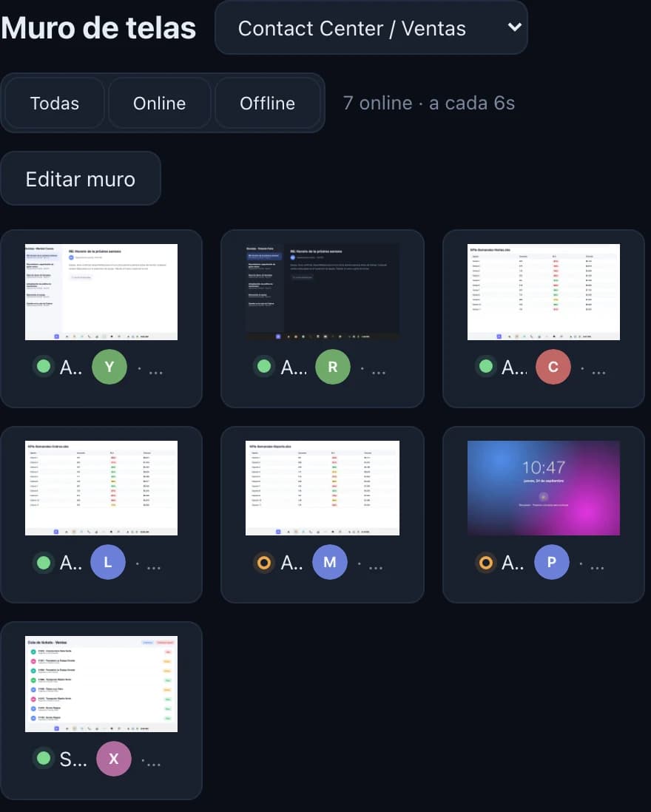Click the blue P avatar icon
651x812 pixels.
pyautogui.click(x=552, y=562)
